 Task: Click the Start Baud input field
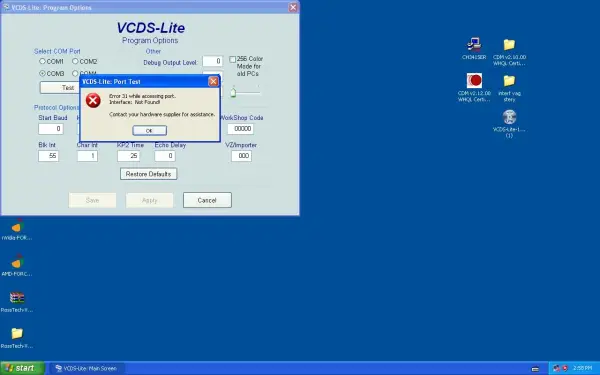tap(51, 129)
